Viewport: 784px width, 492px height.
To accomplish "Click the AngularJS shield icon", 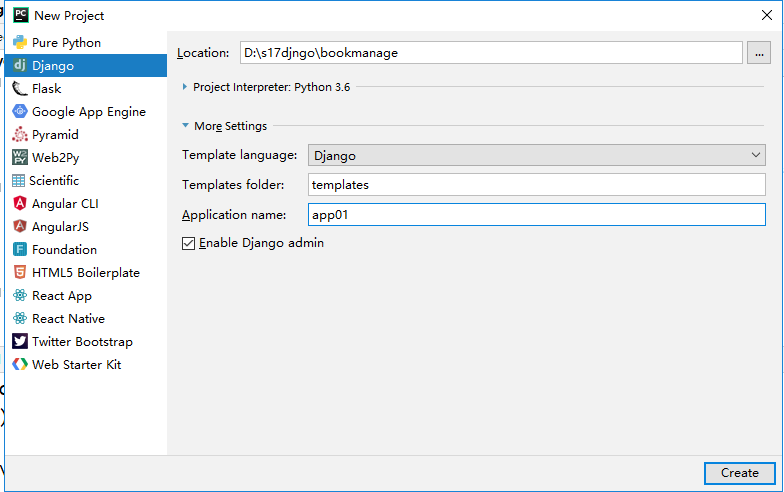I will (20, 226).
